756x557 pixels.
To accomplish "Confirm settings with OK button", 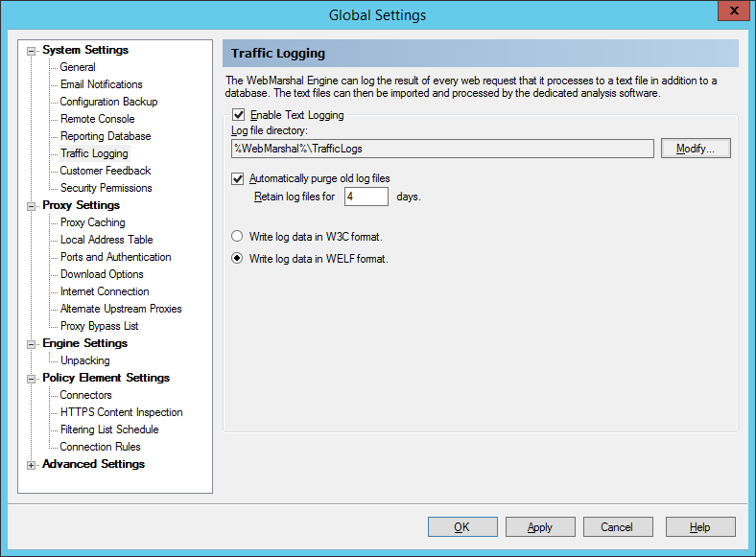I will click(462, 527).
